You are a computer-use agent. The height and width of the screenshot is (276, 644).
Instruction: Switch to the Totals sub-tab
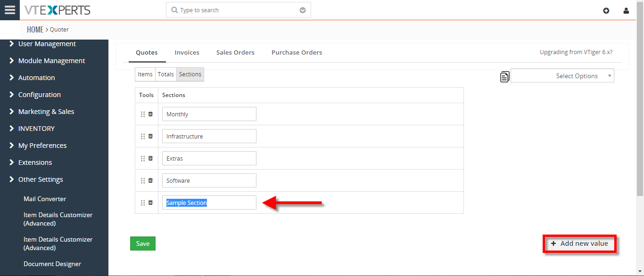tap(166, 74)
